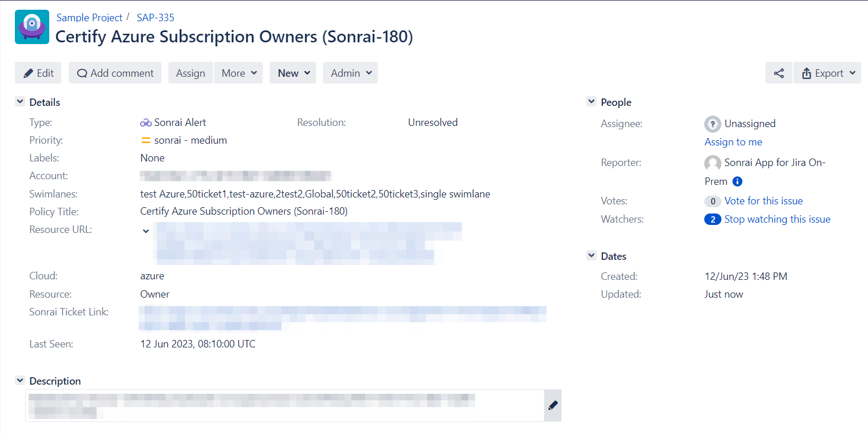
Task: Click the blurred Account value
Action: (236, 176)
